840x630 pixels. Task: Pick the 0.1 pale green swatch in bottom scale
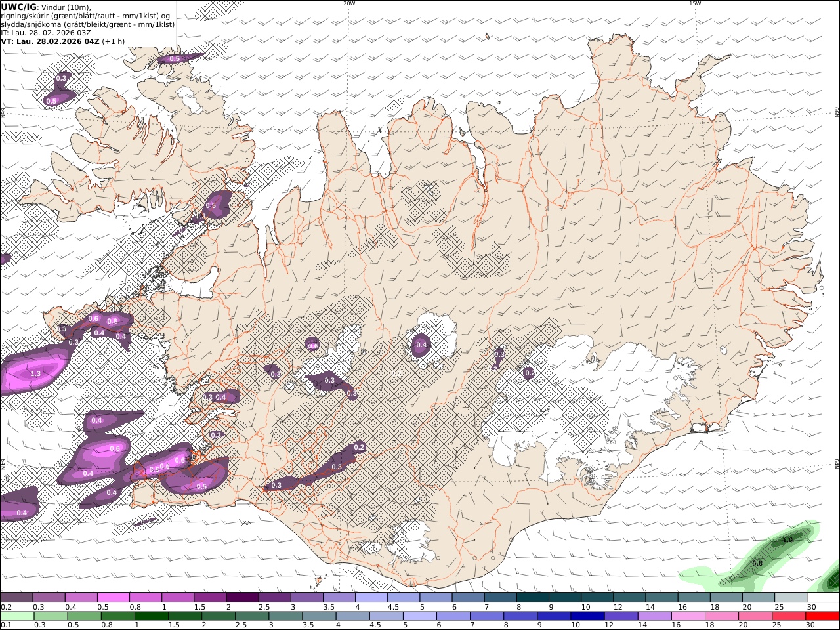pos(17,616)
